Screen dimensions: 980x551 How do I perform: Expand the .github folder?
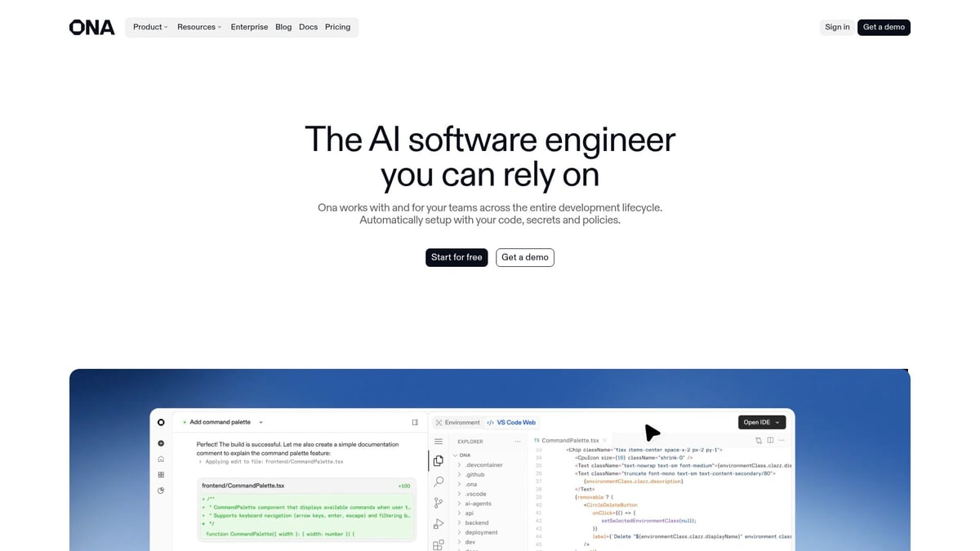[x=472, y=474]
